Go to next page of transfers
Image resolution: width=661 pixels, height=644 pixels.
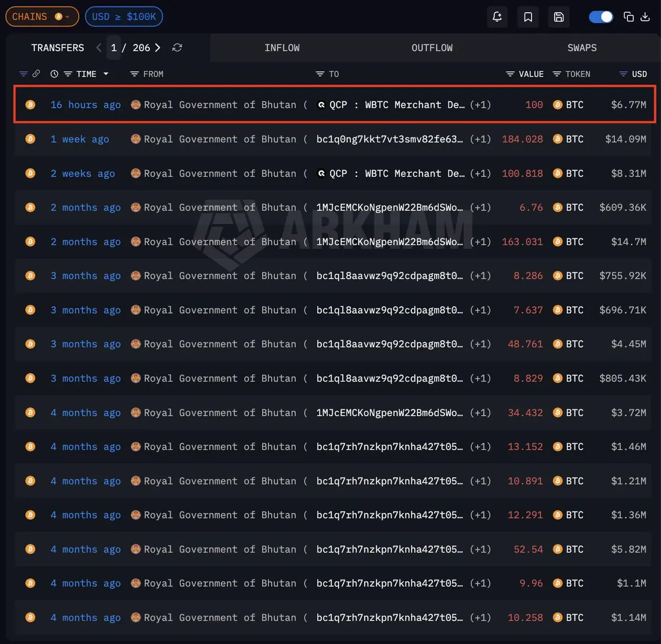click(x=158, y=48)
